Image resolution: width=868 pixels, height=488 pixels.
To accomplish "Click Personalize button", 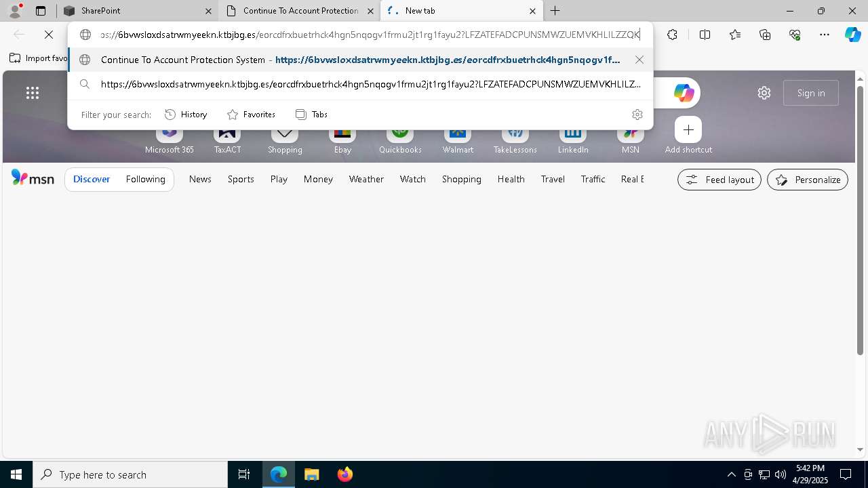I will point(808,180).
